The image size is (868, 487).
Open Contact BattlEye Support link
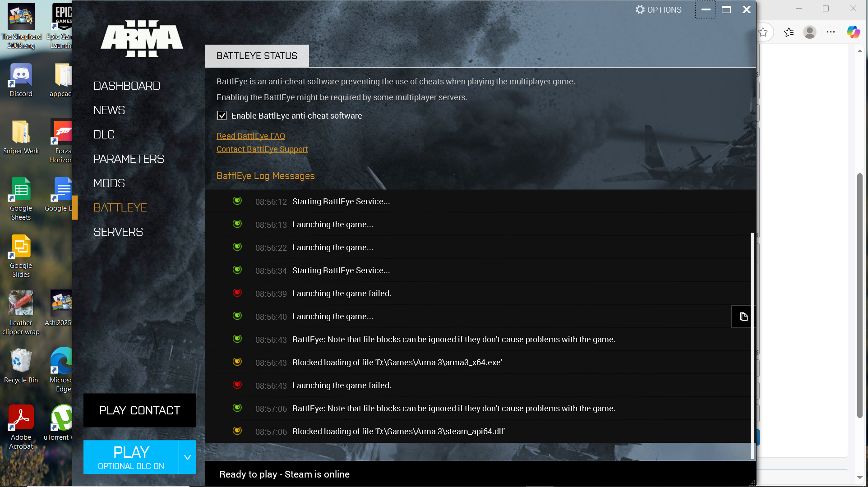262,149
